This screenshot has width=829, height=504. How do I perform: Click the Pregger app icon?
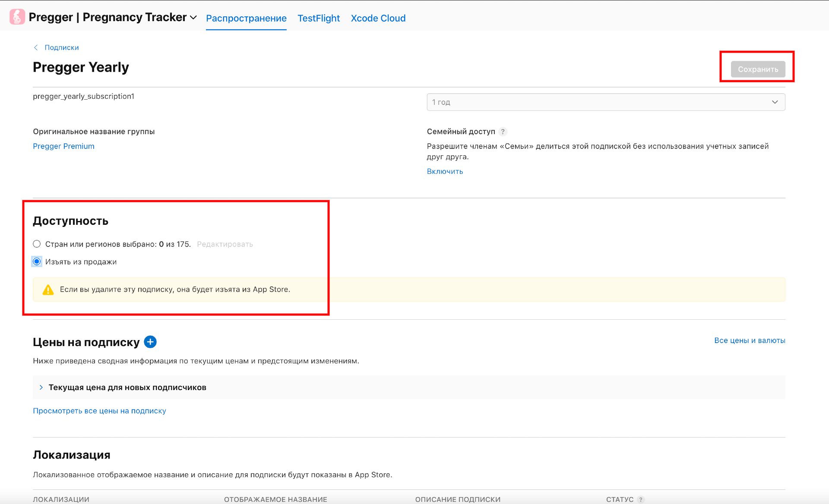17,17
